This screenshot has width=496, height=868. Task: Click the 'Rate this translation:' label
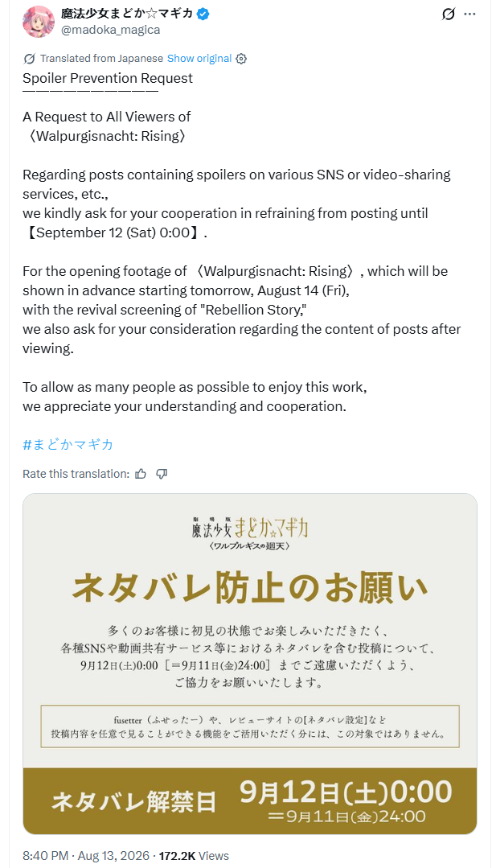[x=76, y=474]
